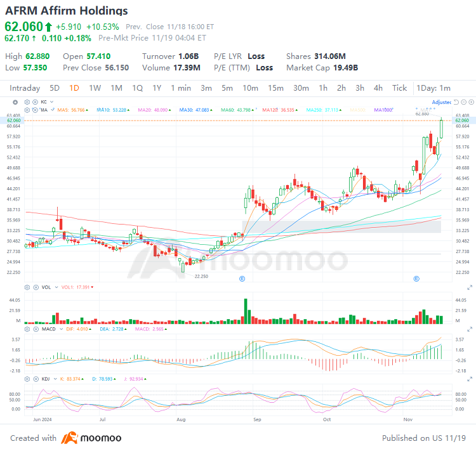Image resolution: width=476 pixels, height=451 pixels.
Task: Click the K: 83.374 value label
Action: tap(72, 379)
